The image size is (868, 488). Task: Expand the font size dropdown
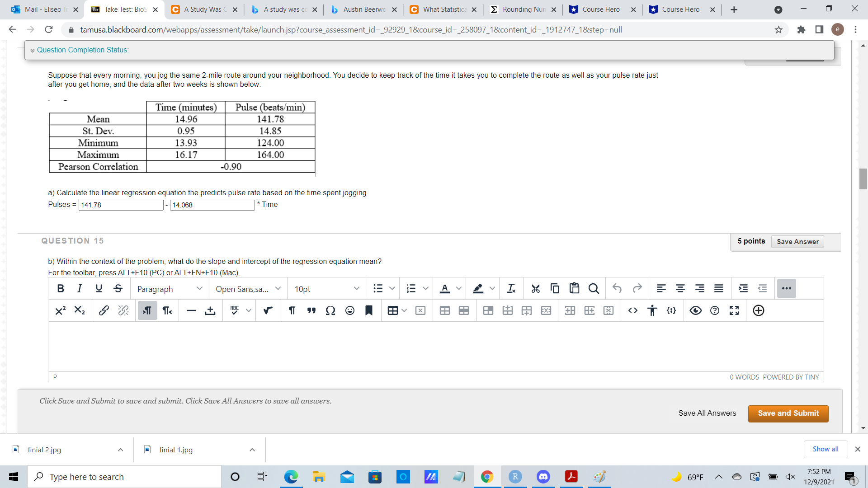click(325, 289)
